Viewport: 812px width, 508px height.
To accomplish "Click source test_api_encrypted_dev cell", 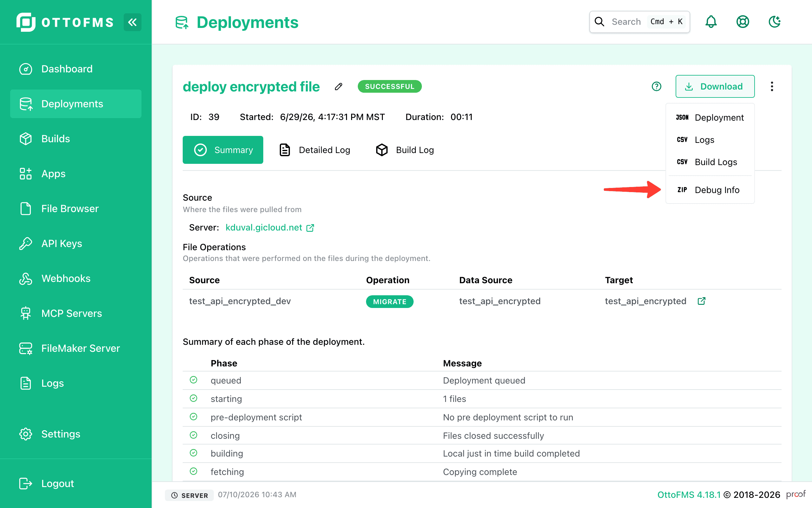I will [240, 301].
